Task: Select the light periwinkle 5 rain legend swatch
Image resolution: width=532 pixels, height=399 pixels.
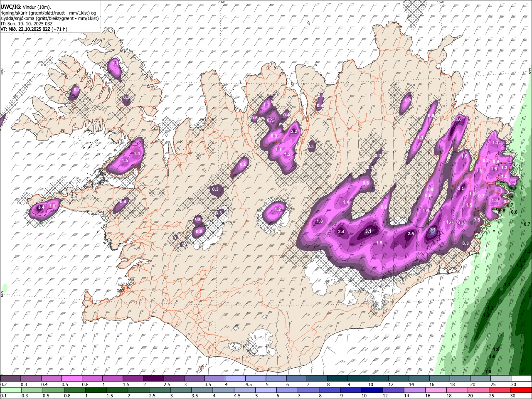Action: (266, 390)
